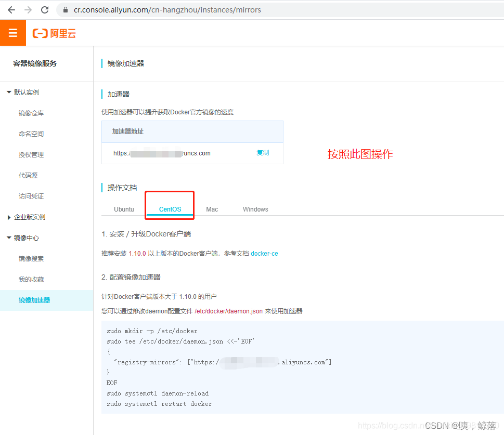Switch to the Windows tab
504x435 pixels.
point(255,209)
